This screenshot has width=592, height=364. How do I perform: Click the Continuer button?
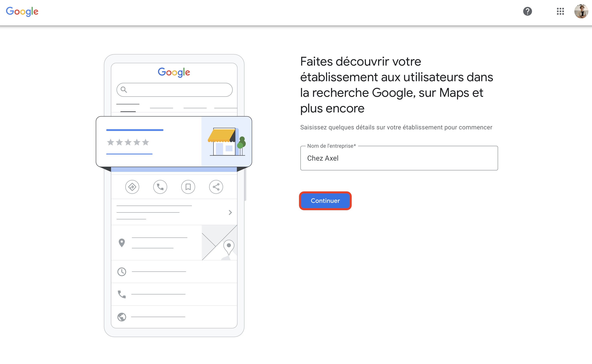(x=325, y=201)
